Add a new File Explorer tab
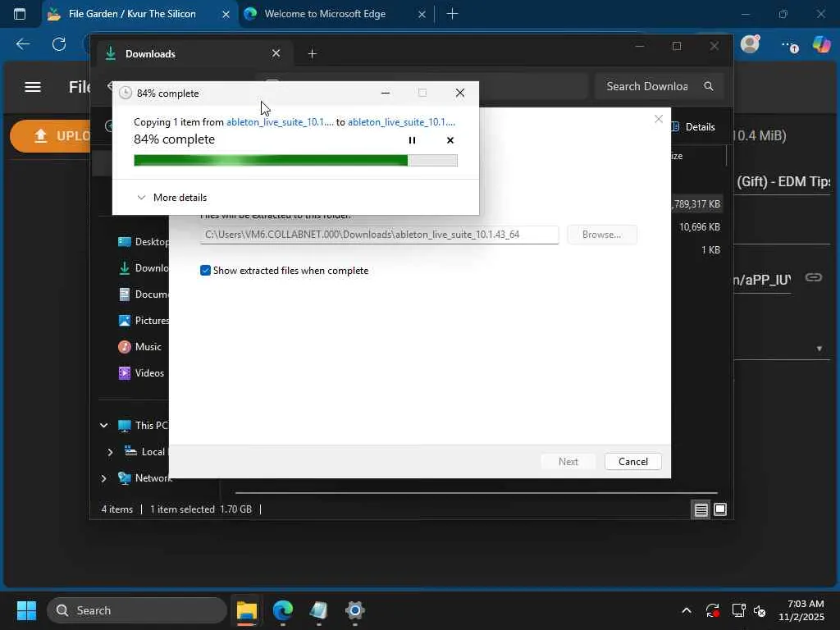This screenshot has height=630, width=840. pos(313,53)
